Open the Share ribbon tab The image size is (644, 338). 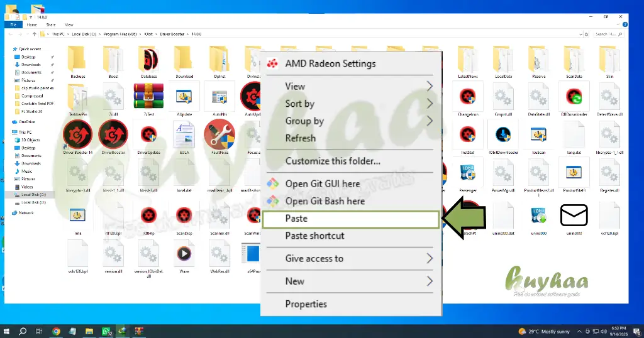(51, 25)
